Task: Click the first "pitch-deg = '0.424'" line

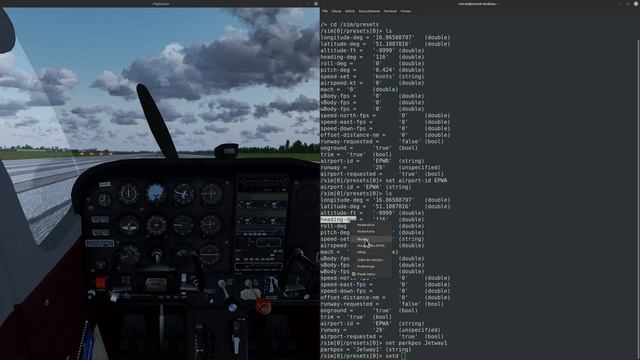Action: coord(372,70)
